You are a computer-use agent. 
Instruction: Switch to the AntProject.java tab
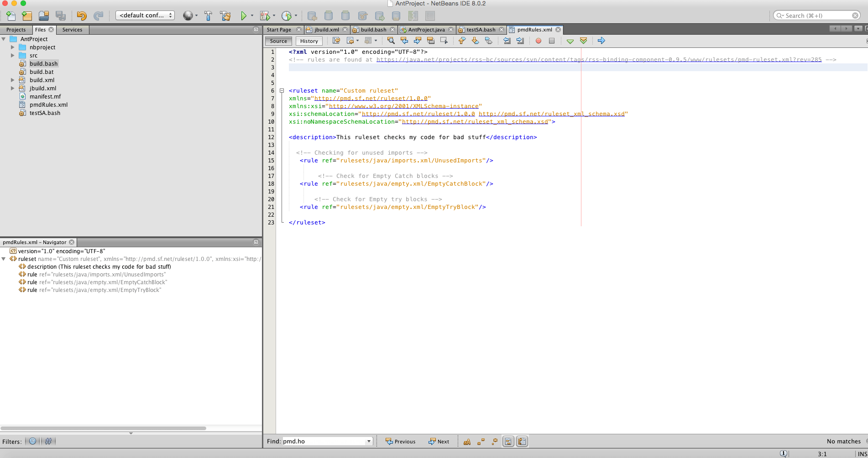(426, 30)
